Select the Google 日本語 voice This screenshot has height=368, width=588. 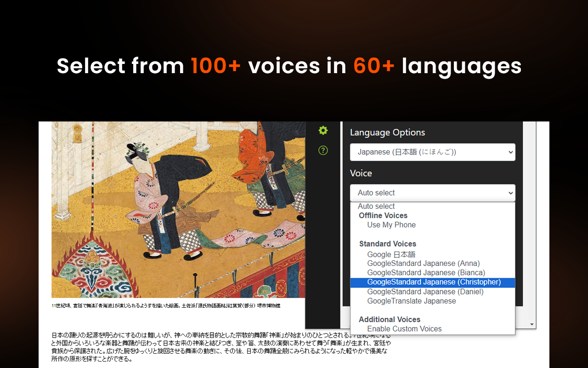tap(391, 254)
